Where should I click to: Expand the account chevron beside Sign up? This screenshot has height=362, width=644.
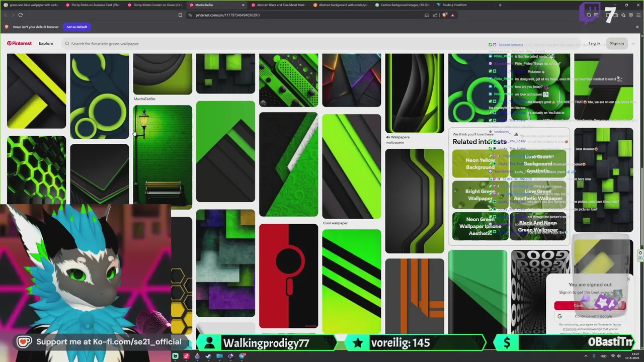[x=632, y=44]
